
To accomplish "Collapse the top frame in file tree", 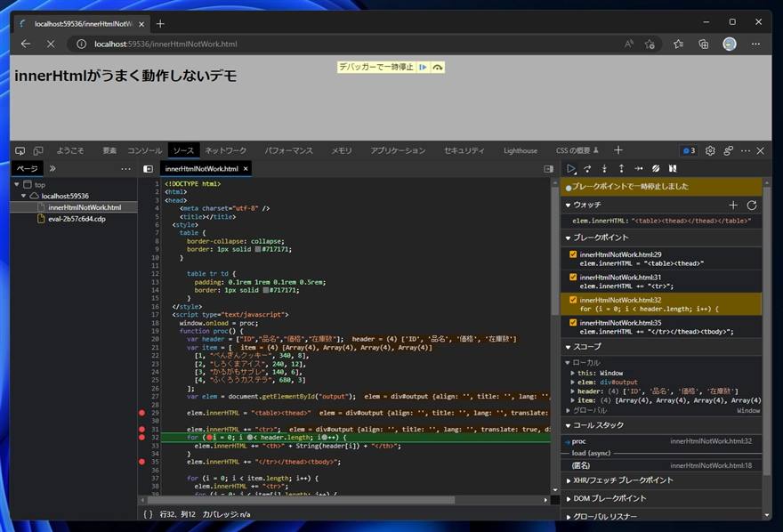I will point(17,184).
